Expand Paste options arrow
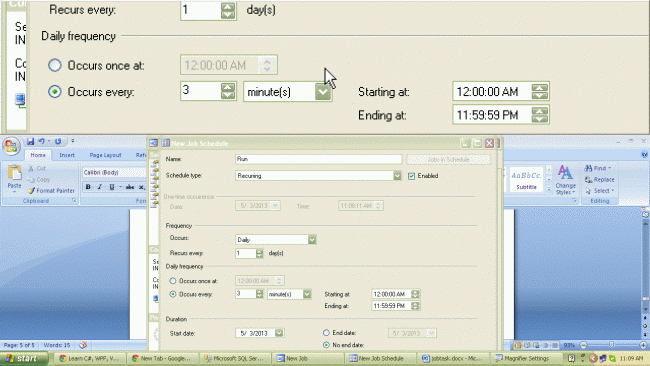The width and height of the screenshot is (650, 366). pos(14,192)
